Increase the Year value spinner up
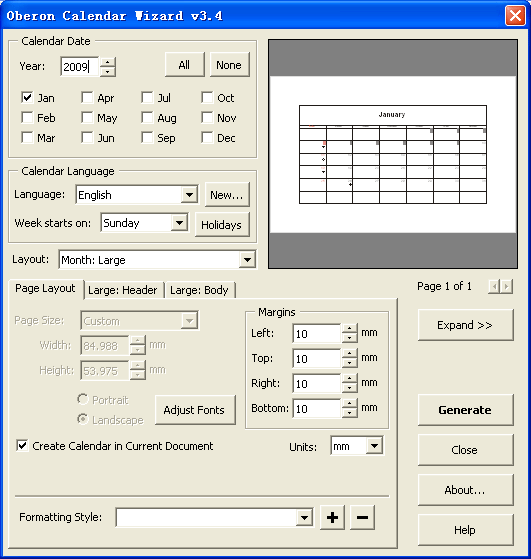This screenshot has height=559, width=531. pyautogui.click(x=108, y=62)
